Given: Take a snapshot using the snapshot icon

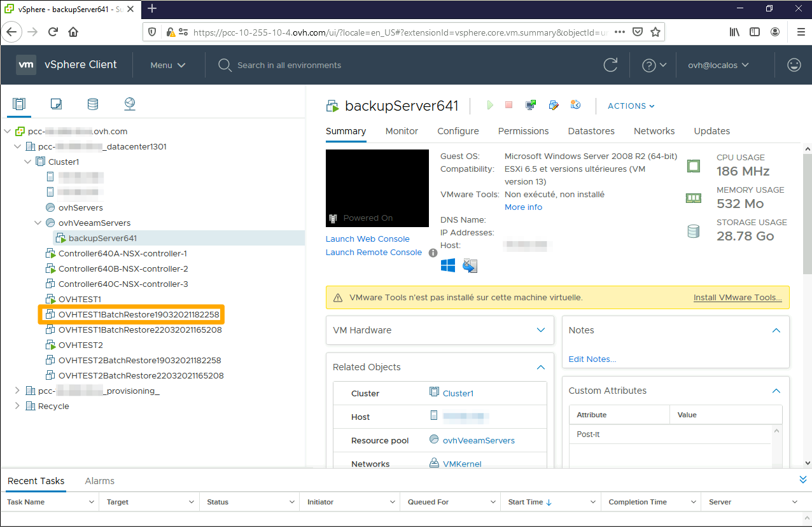Looking at the screenshot, I should pyautogui.click(x=575, y=105).
